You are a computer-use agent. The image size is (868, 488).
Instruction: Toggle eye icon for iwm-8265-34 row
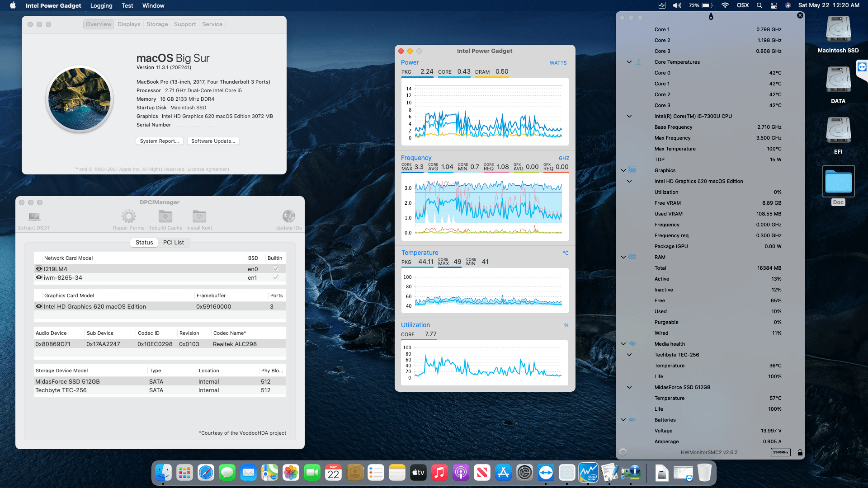tap(39, 277)
